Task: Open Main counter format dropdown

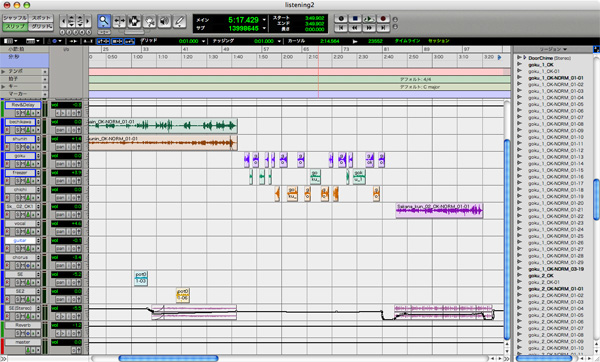Action: tap(264, 20)
